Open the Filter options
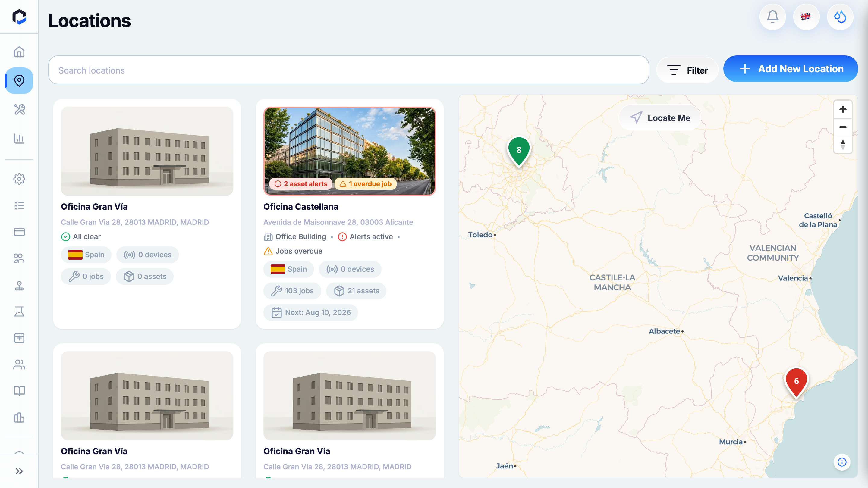This screenshot has width=868, height=488. [687, 70]
